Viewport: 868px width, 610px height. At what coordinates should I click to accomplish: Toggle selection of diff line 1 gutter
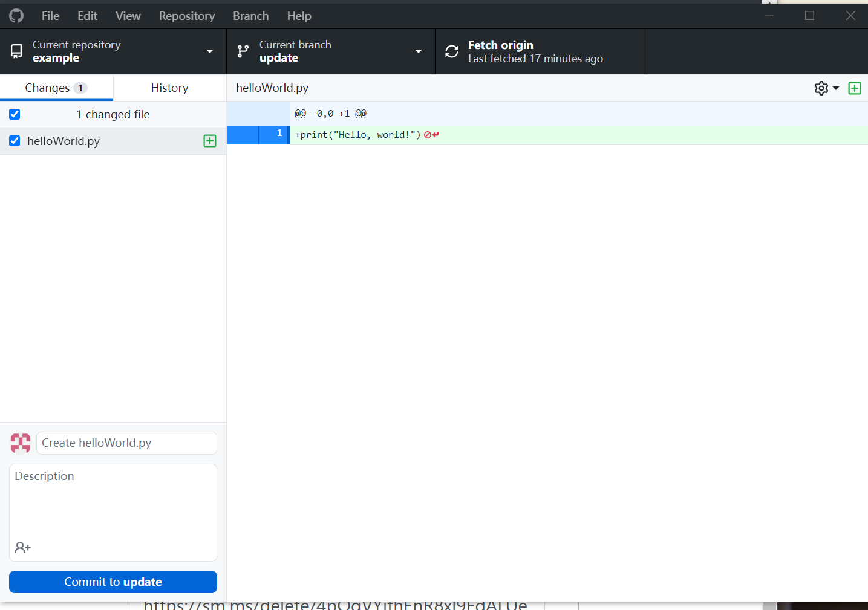coord(258,135)
